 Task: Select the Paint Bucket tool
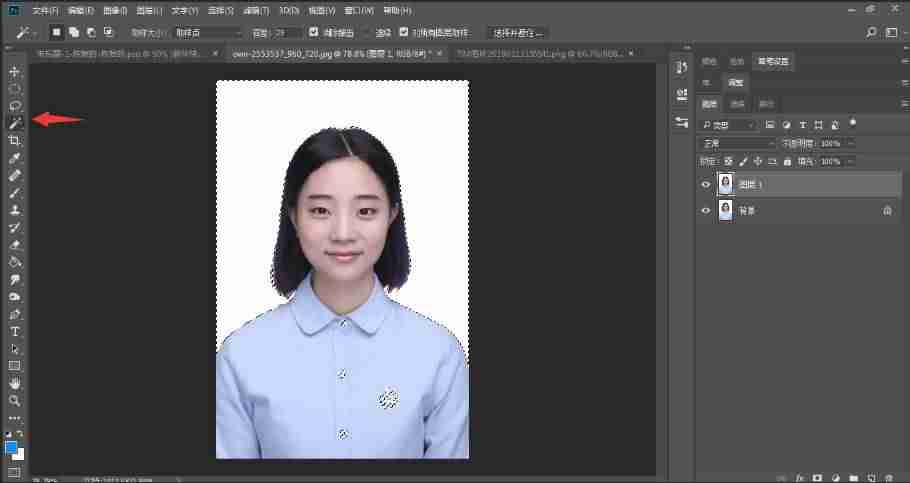15,262
